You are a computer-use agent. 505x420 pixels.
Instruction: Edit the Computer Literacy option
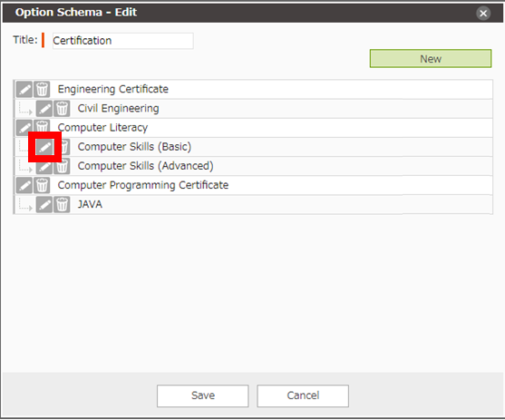tap(24, 127)
